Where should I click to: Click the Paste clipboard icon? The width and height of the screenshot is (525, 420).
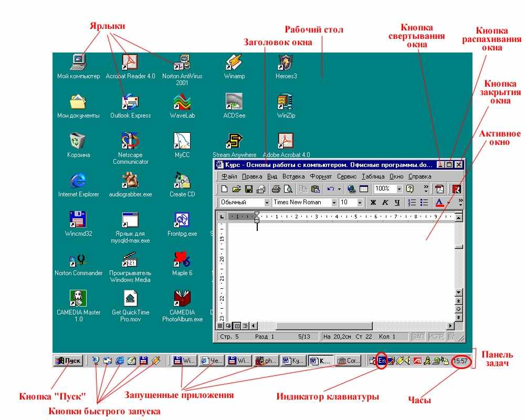point(316,189)
